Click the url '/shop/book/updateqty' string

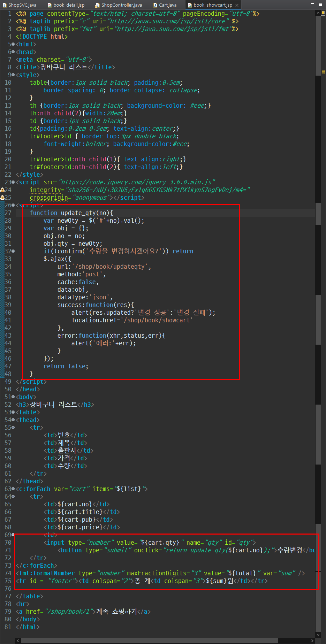coord(110,266)
